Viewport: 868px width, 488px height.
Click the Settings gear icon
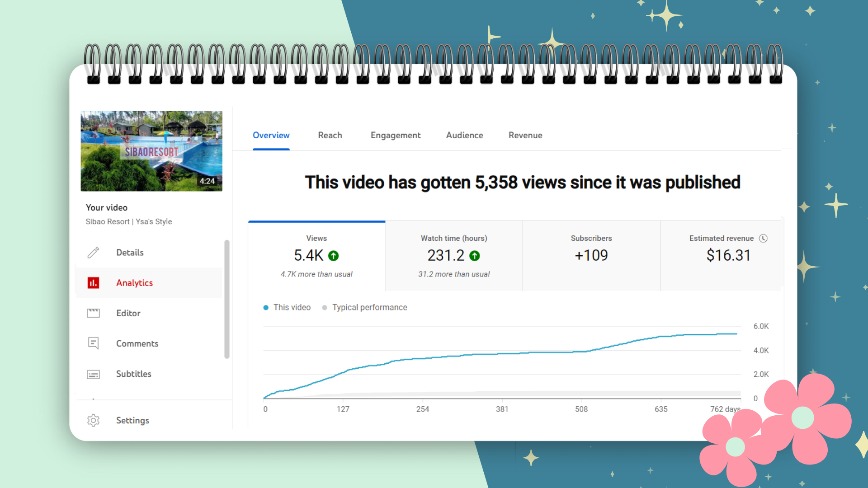click(93, 420)
